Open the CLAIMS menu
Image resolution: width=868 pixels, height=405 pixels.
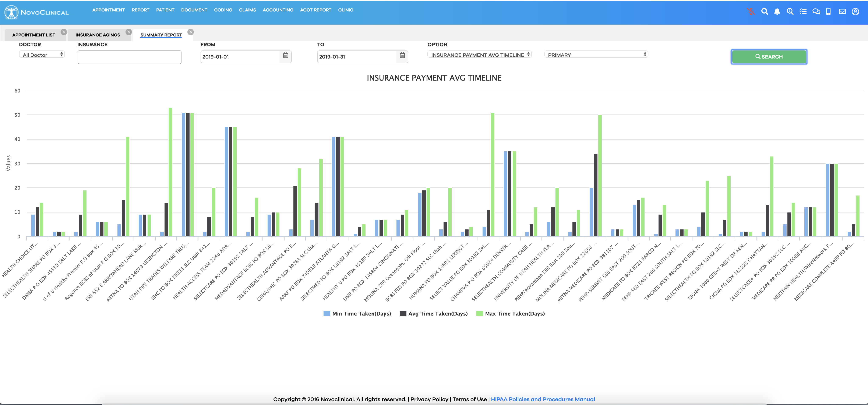point(247,10)
